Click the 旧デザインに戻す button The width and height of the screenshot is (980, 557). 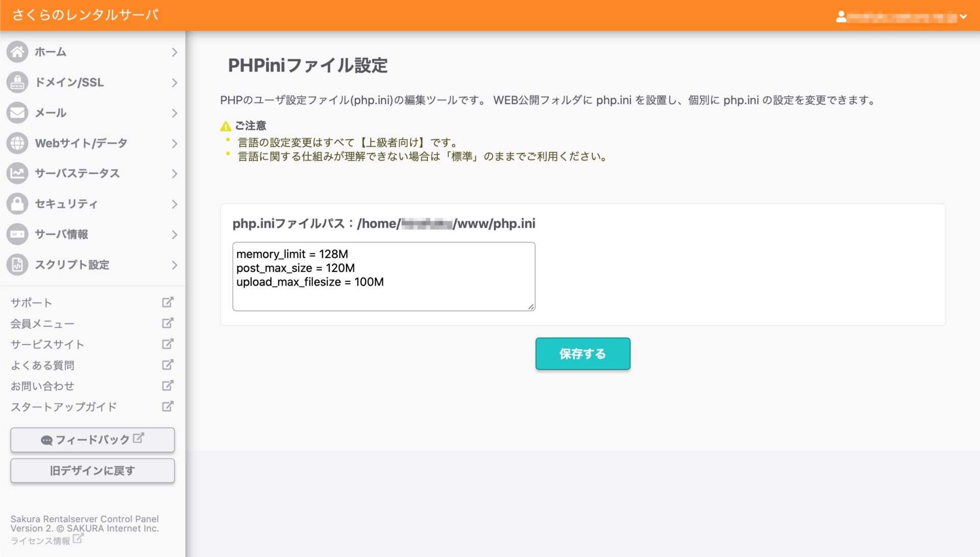click(x=92, y=470)
